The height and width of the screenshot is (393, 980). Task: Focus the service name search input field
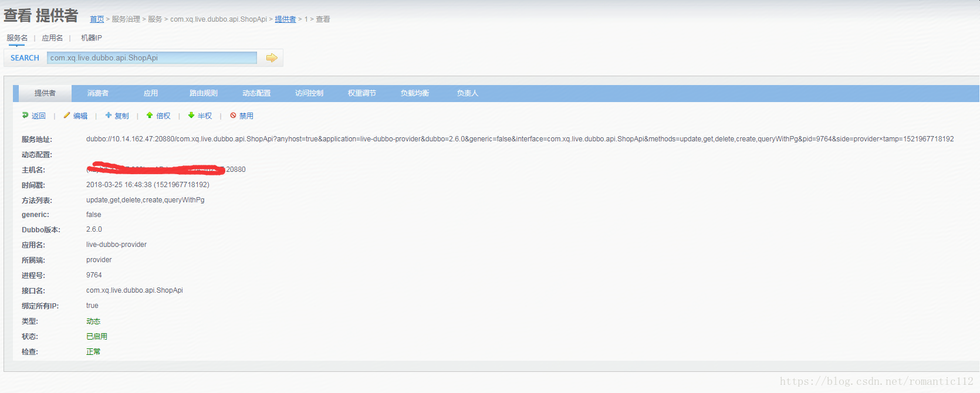coord(152,57)
